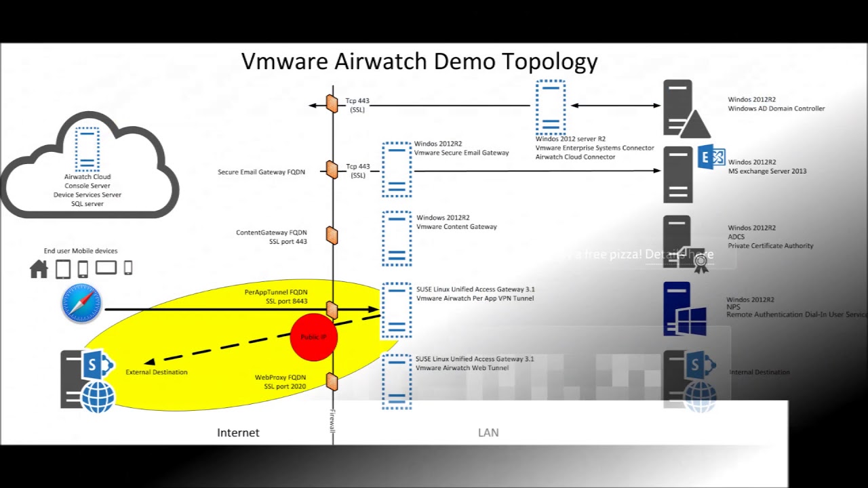Click the topmost 'Tcp 443 (SSL)' label
Image resolution: width=868 pixels, height=488 pixels.
click(x=357, y=105)
